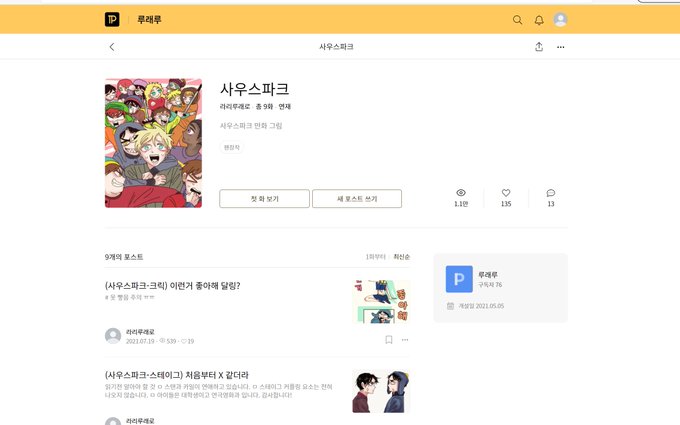The image size is (680, 425).
Task: Open the profile avatar menu
Action: (x=560, y=20)
